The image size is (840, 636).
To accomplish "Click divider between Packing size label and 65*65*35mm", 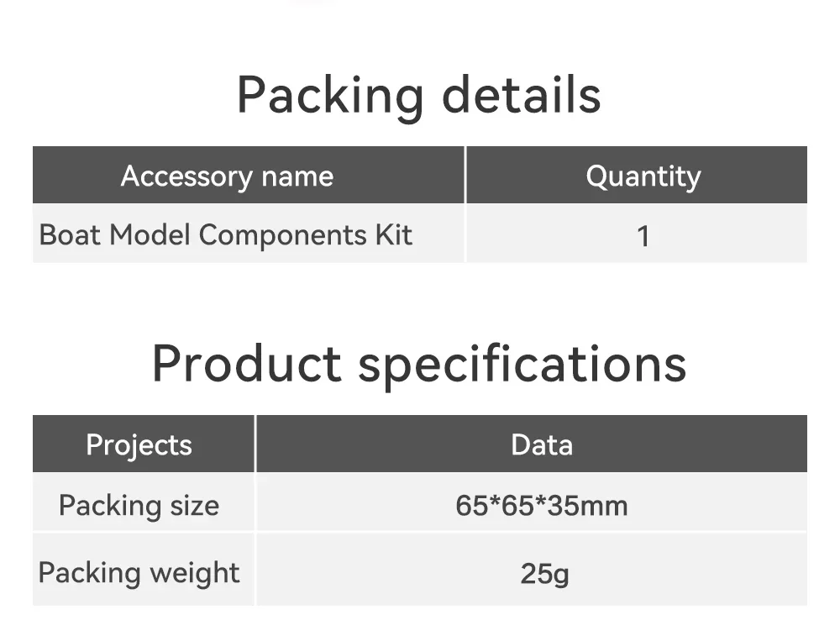I will coord(255,502).
